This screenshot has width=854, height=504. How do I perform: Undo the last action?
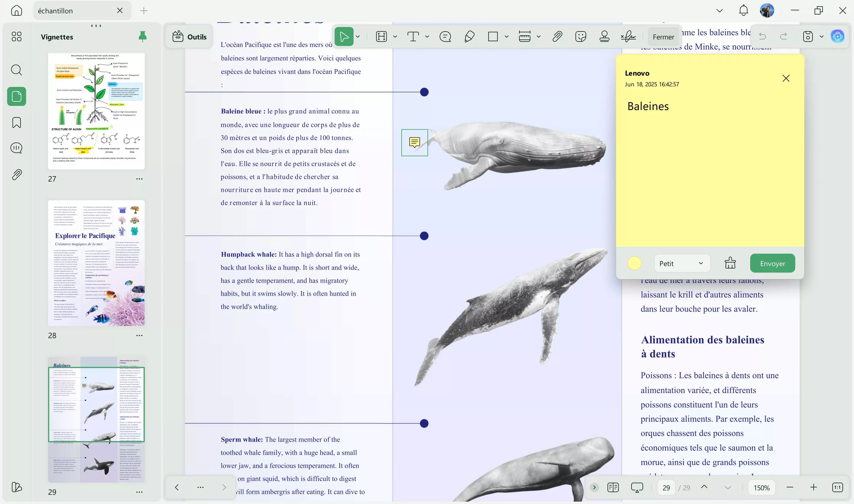[762, 36]
